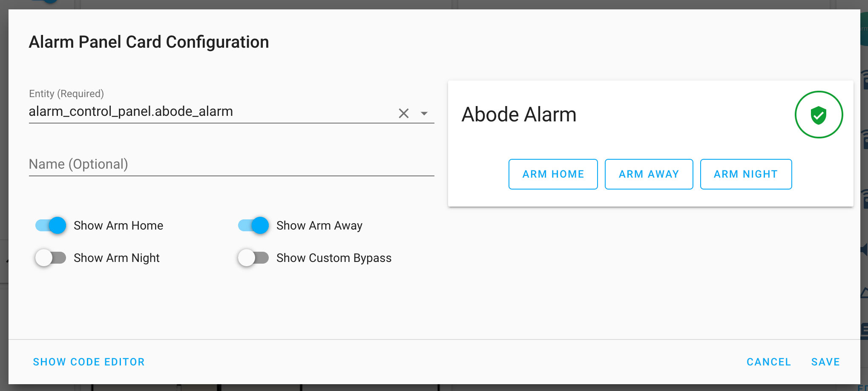
Task: Enable the Show Arm Night toggle
Action: (x=51, y=258)
